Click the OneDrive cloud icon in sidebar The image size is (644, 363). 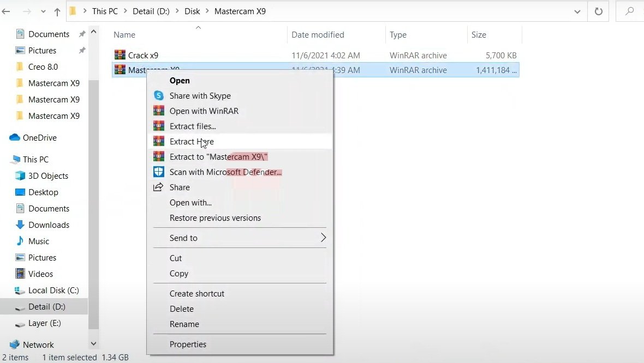tap(15, 137)
